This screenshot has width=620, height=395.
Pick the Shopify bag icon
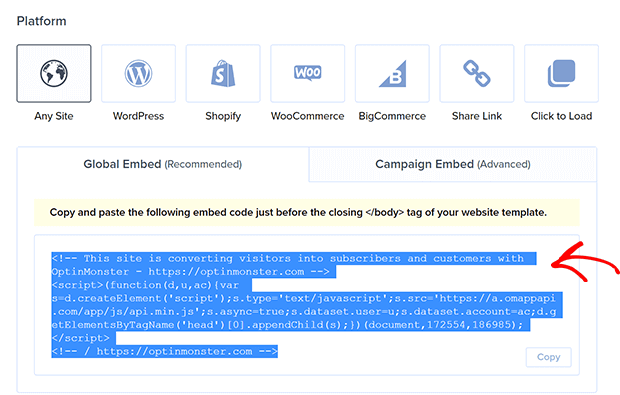[223, 73]
